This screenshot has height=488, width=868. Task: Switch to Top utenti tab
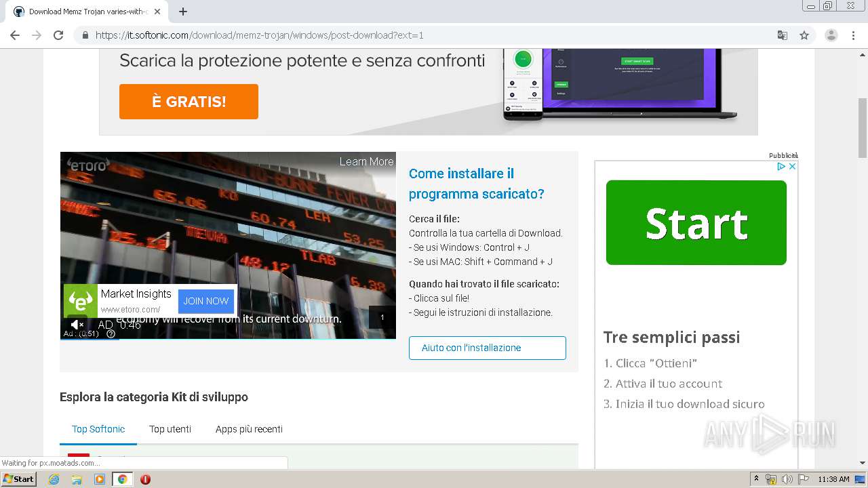[x=170, y=429]
